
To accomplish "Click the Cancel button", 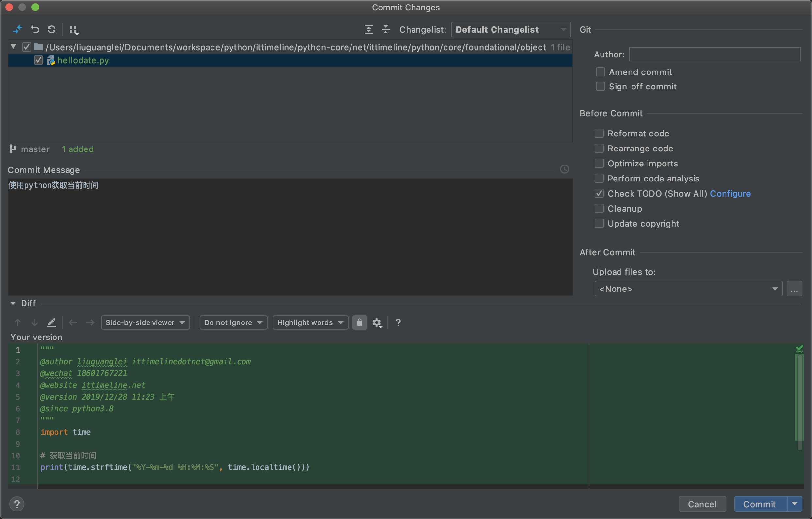I will pos(702,504).
